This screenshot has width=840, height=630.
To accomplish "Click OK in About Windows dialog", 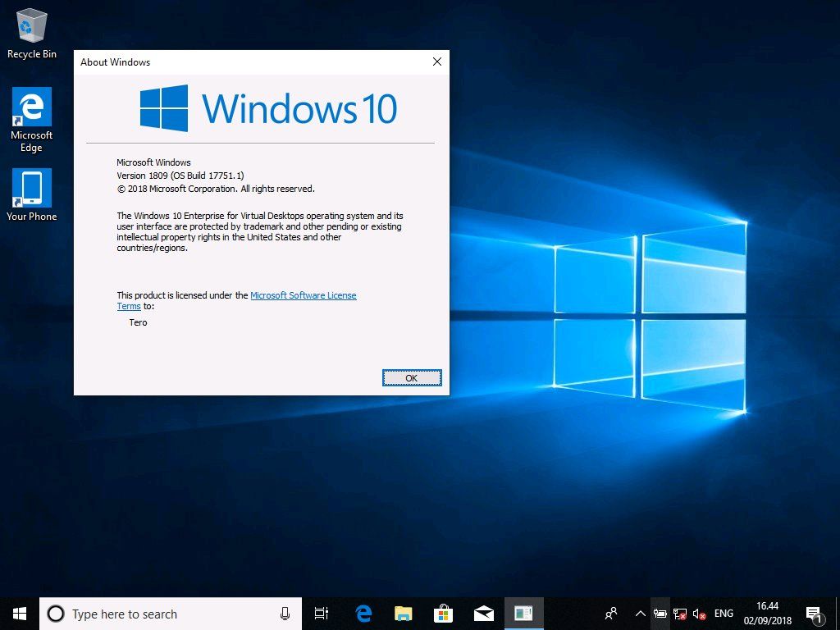I will (412, 377).
